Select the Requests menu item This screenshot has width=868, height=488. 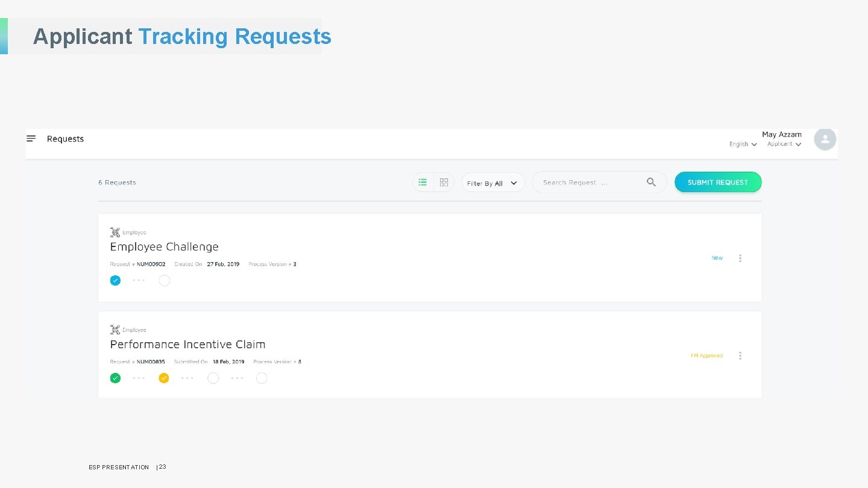65,139
